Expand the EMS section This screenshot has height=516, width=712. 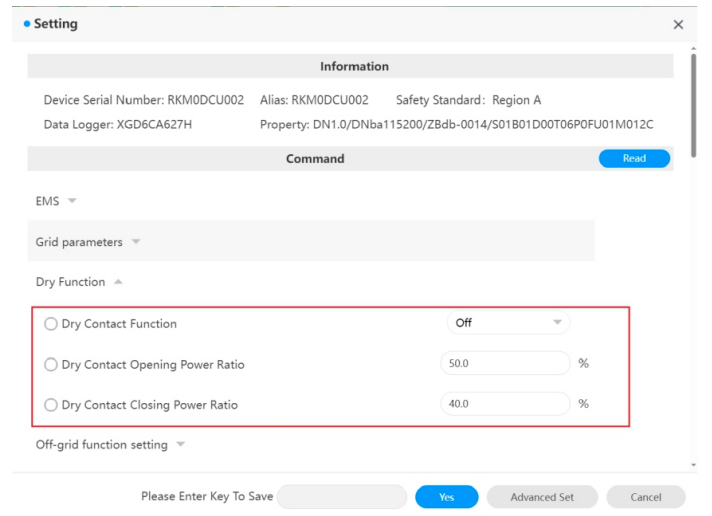[57, 201]
